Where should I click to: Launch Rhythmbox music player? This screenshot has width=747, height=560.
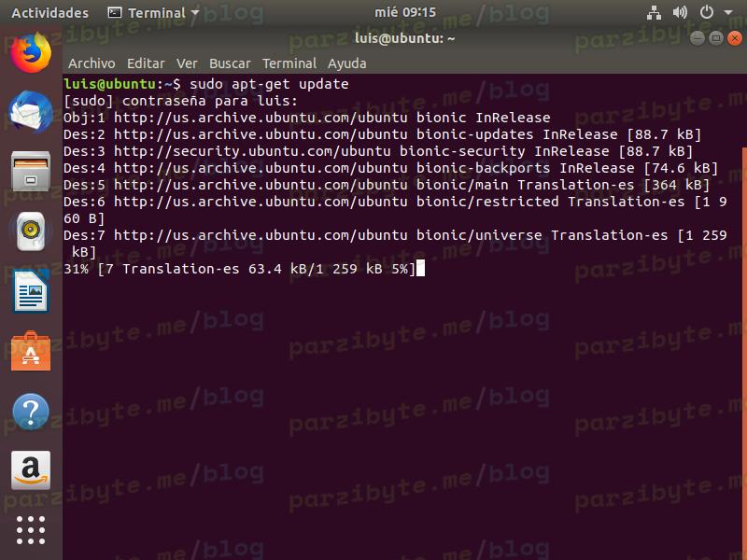click(x=31, y=231)
